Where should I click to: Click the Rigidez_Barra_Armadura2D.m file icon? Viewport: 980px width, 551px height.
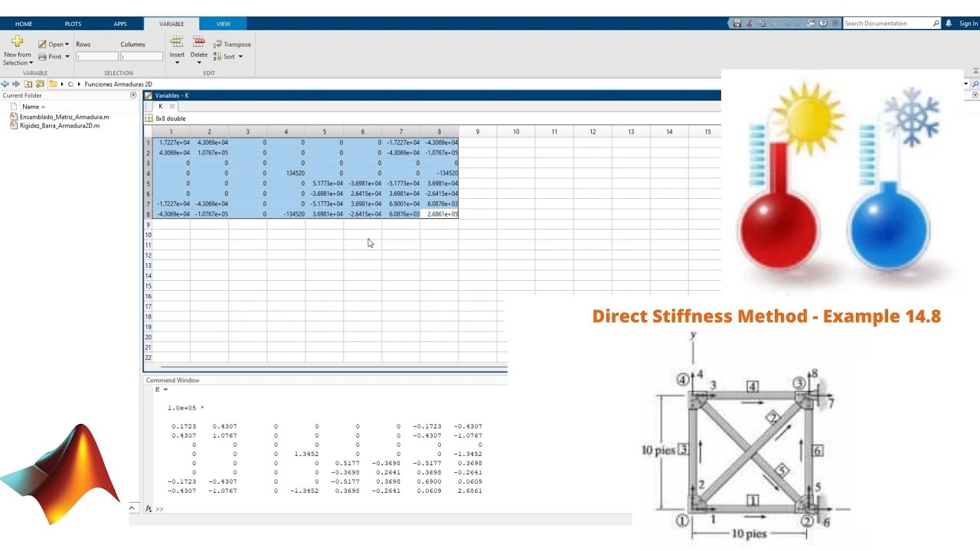14,126
